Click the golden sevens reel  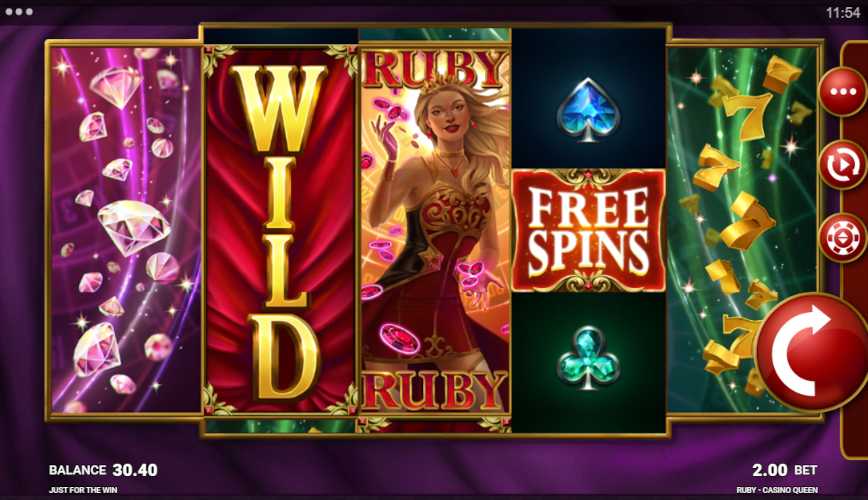coord(742,230)
